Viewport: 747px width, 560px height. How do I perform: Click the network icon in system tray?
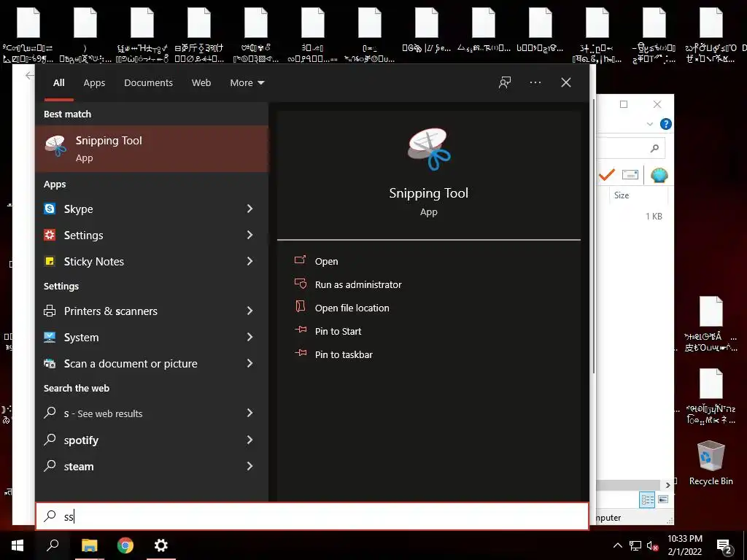point(635,545)
